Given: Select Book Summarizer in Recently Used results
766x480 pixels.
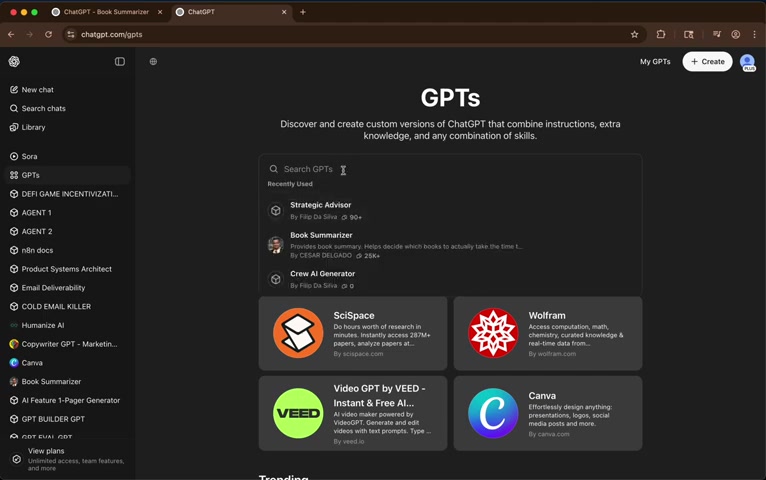Looking at the screenshot, I should 450,245.
